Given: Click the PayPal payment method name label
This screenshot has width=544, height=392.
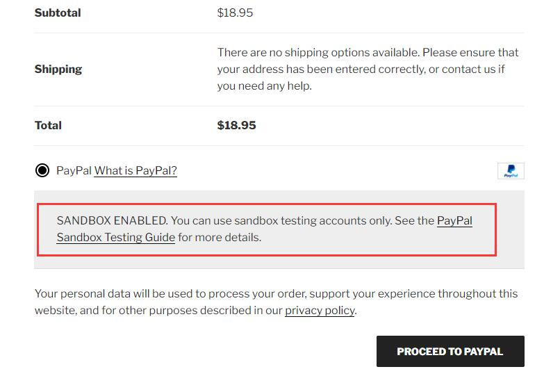Looking at the screenshot, I should 74,171.
